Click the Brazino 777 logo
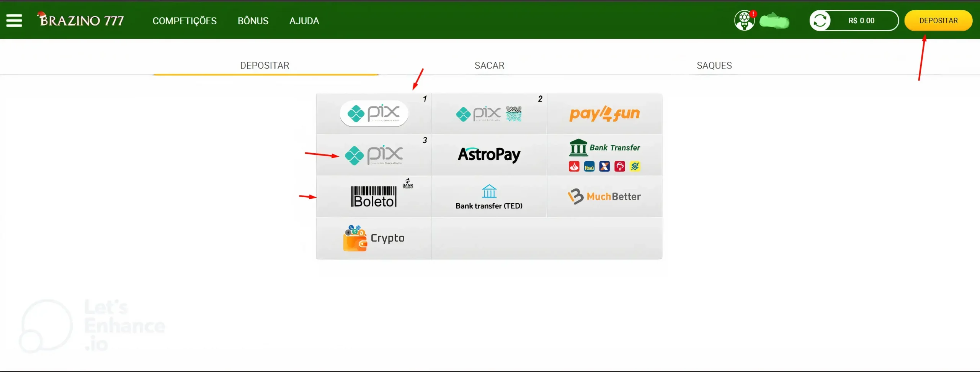The height and width of the screenshot is (372, 980). (x=80, y=20)
